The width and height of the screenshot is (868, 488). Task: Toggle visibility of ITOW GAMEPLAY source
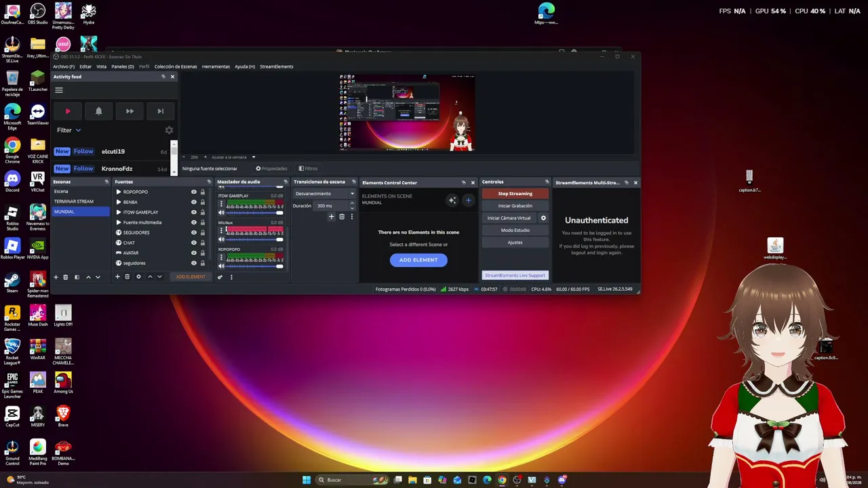[x=194, y=212]
